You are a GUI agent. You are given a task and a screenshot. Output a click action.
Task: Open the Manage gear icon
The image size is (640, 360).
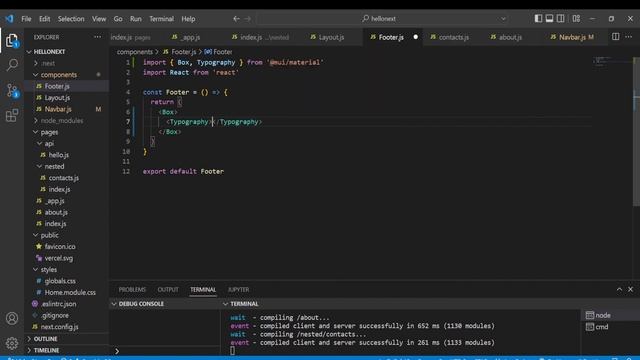tap(12, 343)
